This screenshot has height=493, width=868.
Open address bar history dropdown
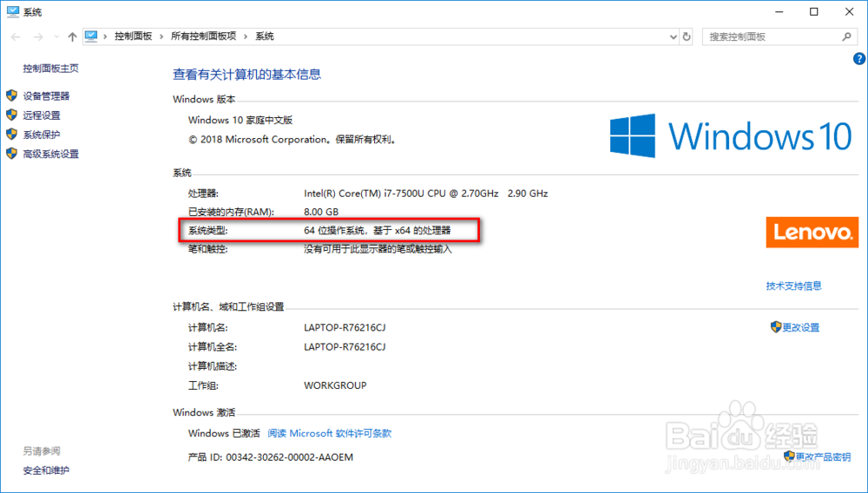point(674,36)
